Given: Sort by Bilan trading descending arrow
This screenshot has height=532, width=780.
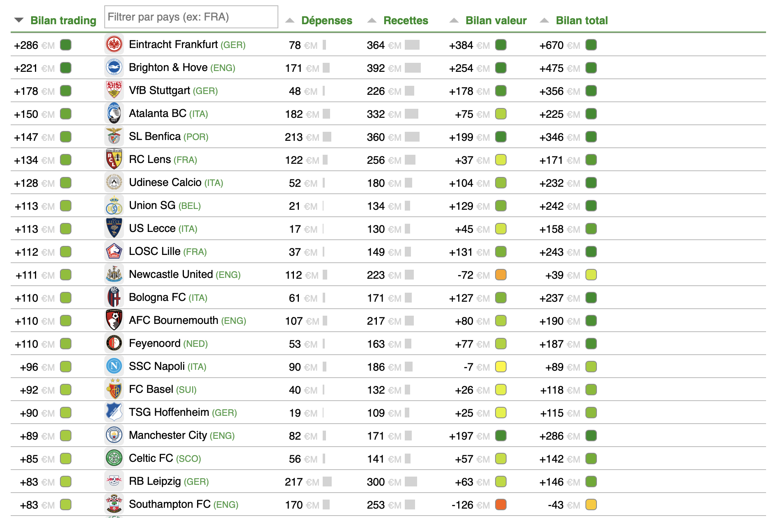Looking at the screenshot, I should [19, 20].
